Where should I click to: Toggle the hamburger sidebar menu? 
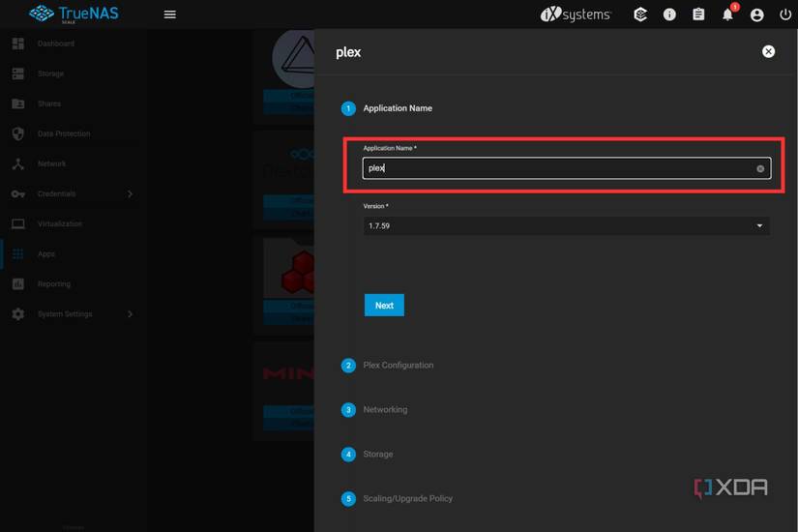pyautogui.click(x=170, y=15)
